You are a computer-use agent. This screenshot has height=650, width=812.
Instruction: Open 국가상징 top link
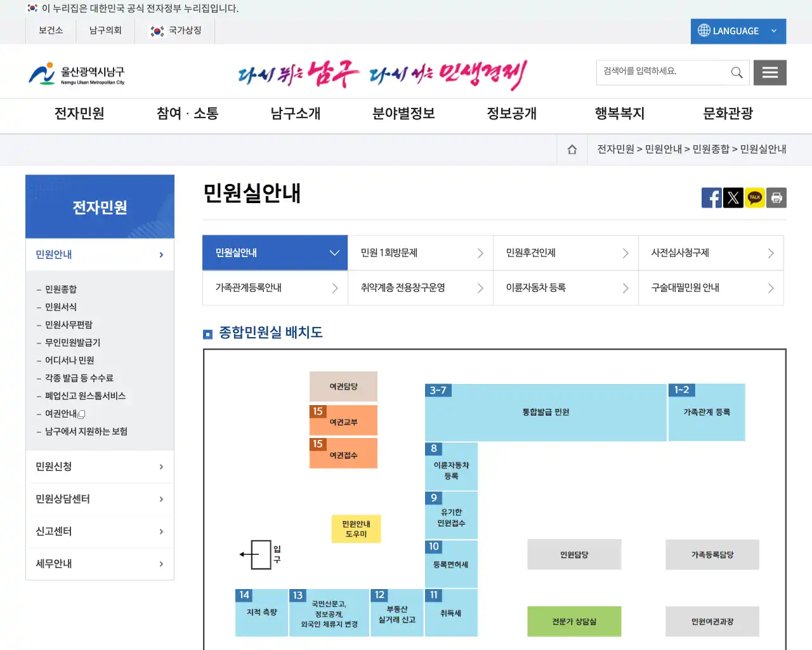click(175, 30)
